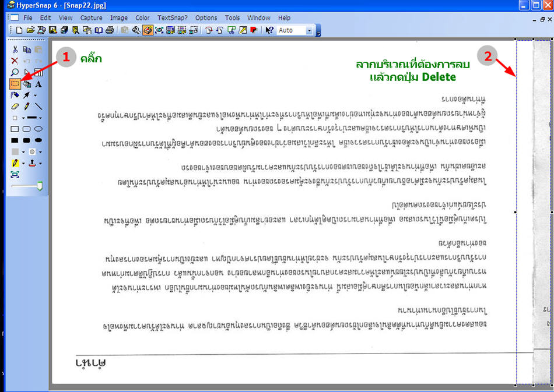Image resolution: width=554 pixels, height=392 pixels.
Task: Click the context help arrow-question icon
Action: click(269, 30)
